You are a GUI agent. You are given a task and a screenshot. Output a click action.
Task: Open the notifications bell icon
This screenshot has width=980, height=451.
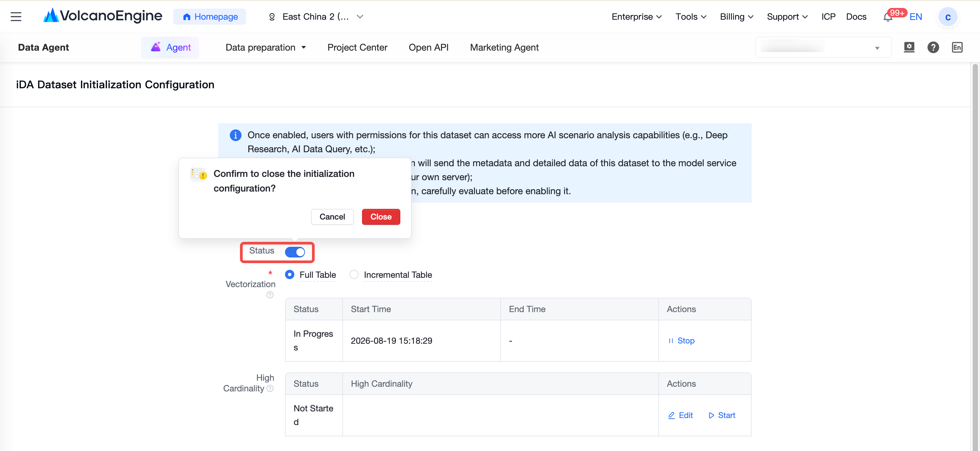coord(888,17)
